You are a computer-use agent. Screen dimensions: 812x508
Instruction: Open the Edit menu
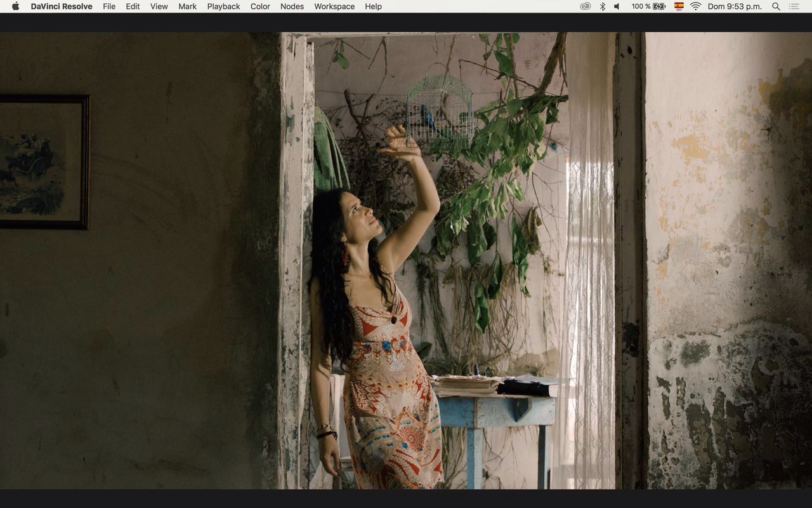coord(133,6)
